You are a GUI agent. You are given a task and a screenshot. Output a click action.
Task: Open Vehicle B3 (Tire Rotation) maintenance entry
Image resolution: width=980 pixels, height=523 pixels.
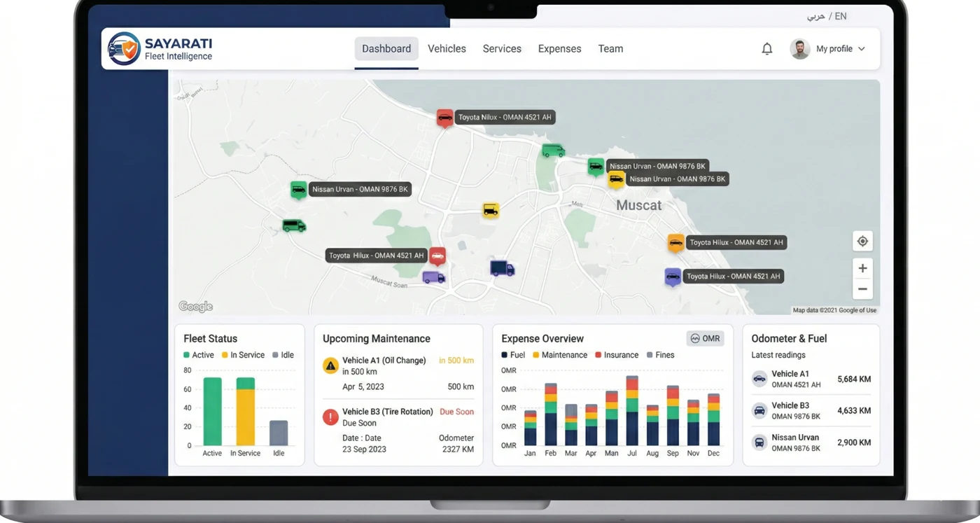click(x=398, y=431)
